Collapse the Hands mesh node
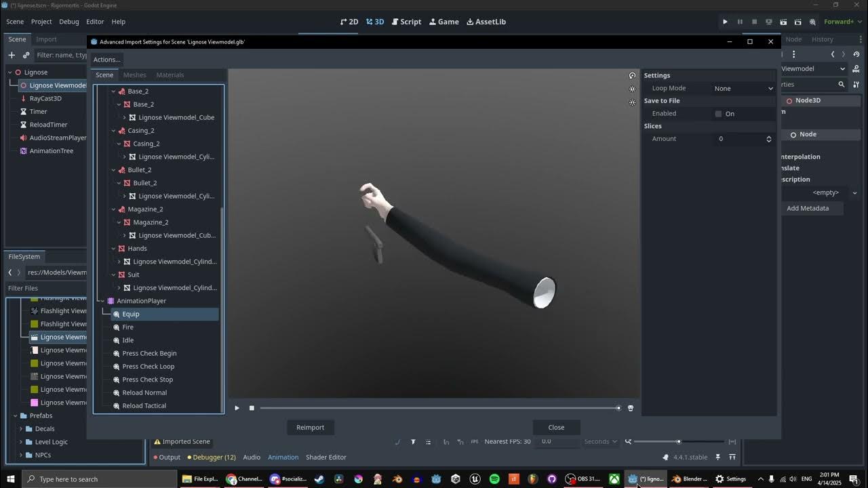The width and height of the screenshot is (868, 488). (113, 249)
